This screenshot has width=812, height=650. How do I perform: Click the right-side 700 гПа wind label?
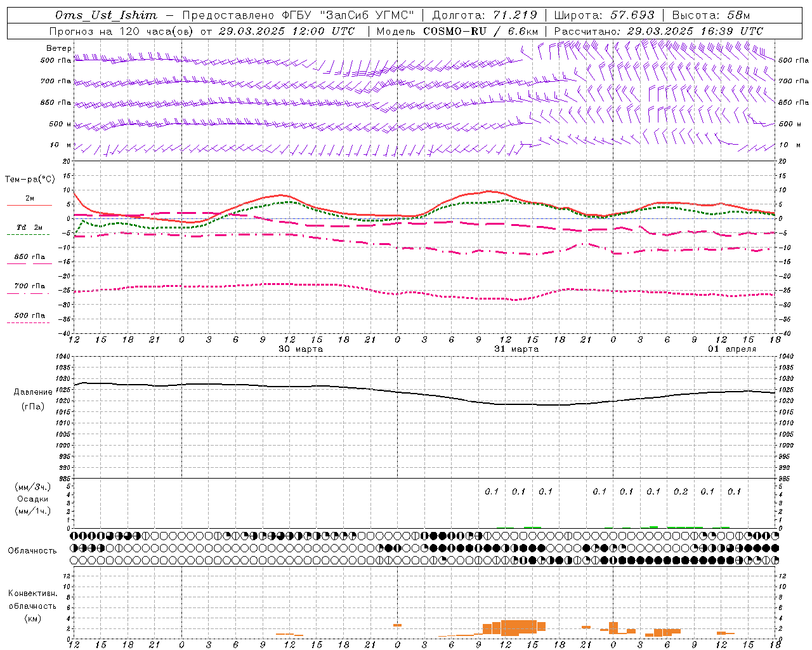click(x=794, y=81)
